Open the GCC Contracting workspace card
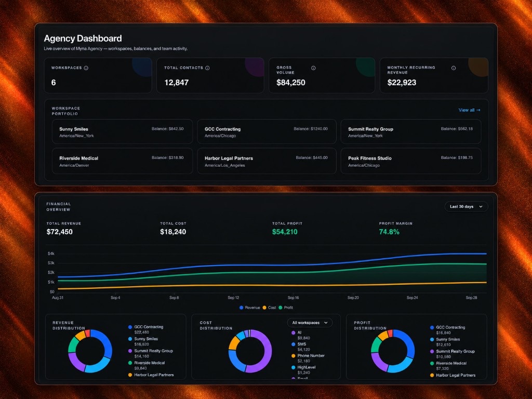 tap(267, 131)
